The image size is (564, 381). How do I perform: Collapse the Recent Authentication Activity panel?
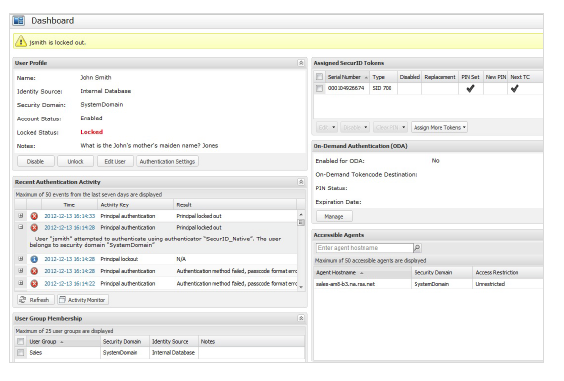[x=301, y=182]
